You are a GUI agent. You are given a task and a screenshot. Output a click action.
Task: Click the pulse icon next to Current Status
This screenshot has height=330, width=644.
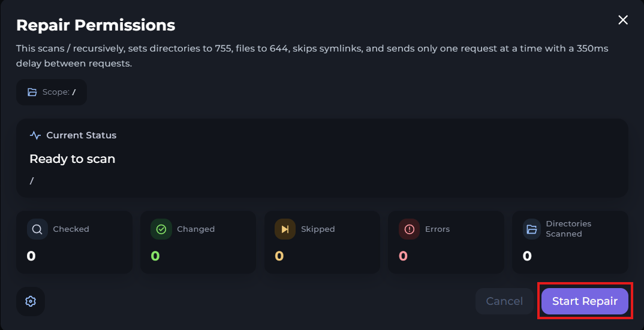tap(35, 135)
